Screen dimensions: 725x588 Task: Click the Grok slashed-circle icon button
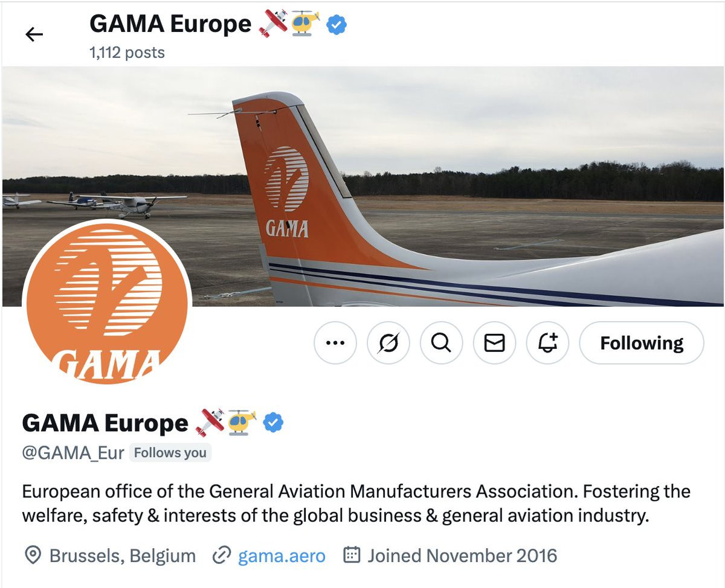388,343
